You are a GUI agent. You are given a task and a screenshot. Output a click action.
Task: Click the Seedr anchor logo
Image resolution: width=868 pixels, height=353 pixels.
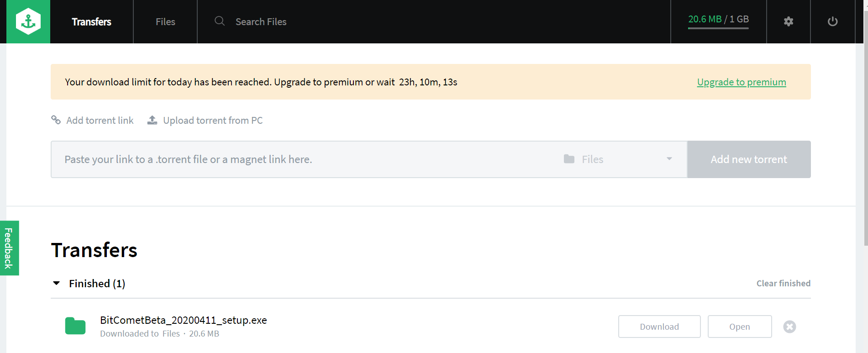point(28,21)
